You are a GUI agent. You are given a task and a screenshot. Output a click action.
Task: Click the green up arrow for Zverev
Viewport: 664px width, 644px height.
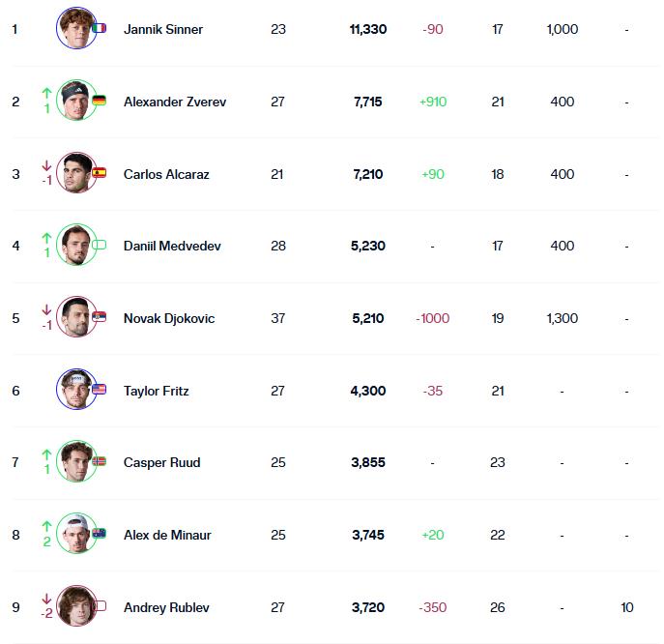pos(46,93)
